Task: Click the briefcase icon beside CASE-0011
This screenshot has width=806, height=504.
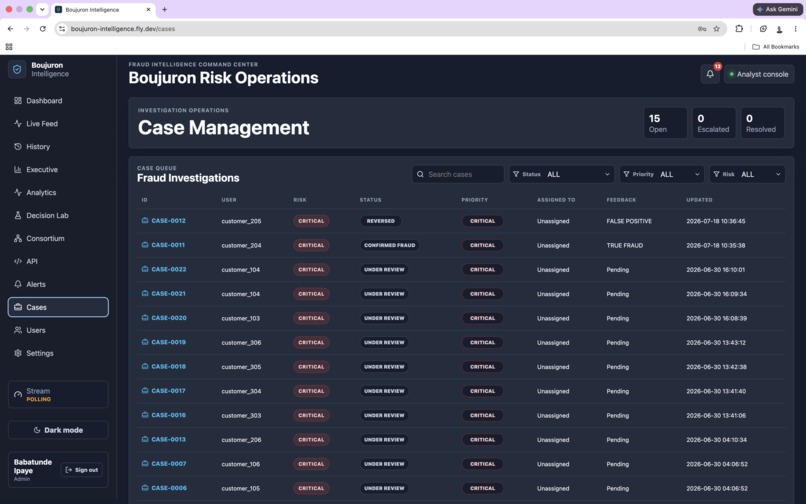Action: [x=145, y=245]
